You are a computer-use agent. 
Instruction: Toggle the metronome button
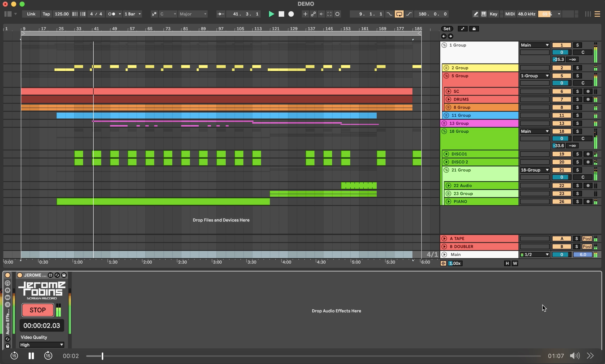pyautogui.click(x=112, y=14)
